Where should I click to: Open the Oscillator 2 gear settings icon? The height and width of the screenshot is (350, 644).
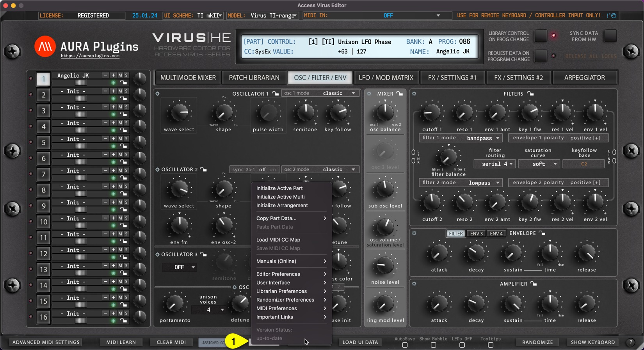(x=158, y=170)
